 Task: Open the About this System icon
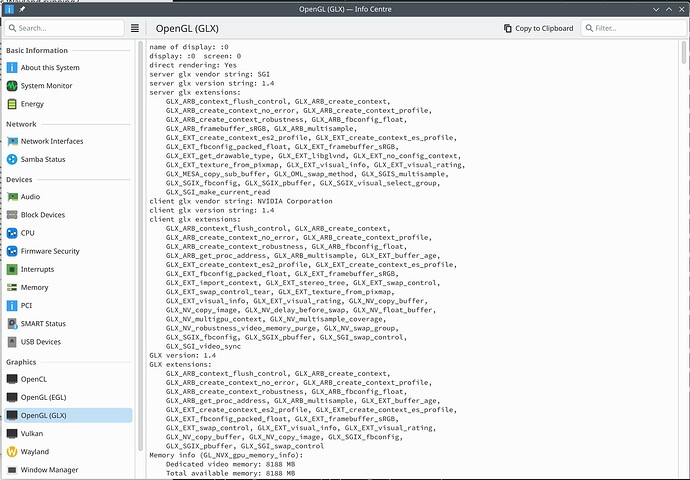pos(12,68)
